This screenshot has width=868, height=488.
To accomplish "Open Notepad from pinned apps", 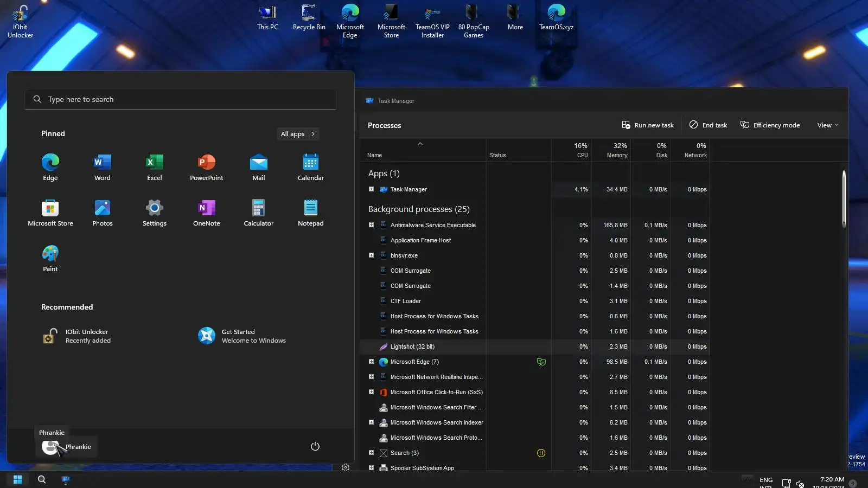I will (x=311, y=213).
